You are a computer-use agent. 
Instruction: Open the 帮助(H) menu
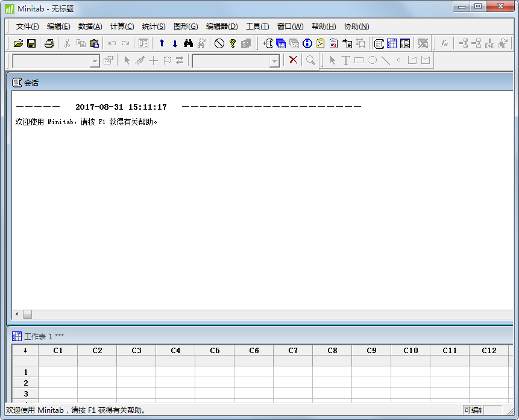tap(324, 27)
